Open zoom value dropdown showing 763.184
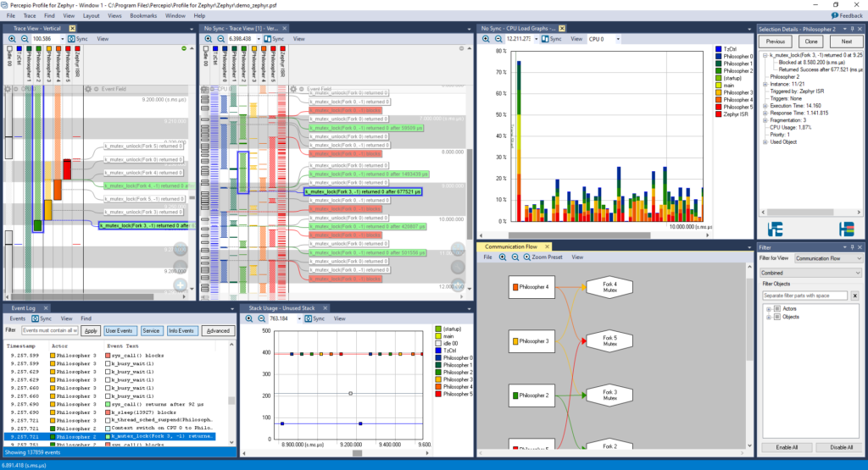 click(x=299, y=318)
